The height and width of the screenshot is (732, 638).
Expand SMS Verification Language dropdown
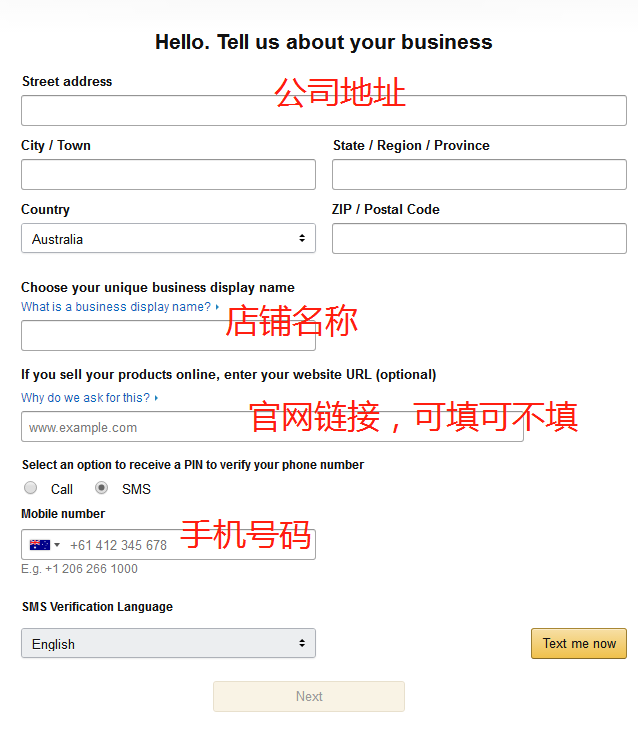[x=168, y=644]
